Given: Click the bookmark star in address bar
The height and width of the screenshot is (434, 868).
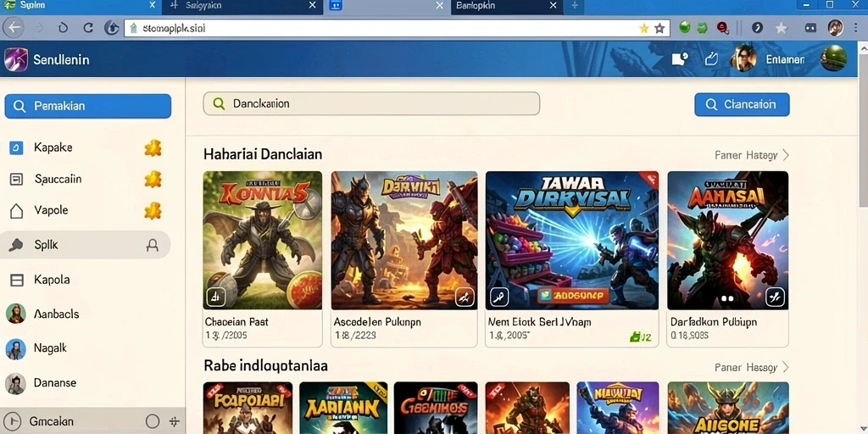Looking at the screenshot, I should 659,28.
